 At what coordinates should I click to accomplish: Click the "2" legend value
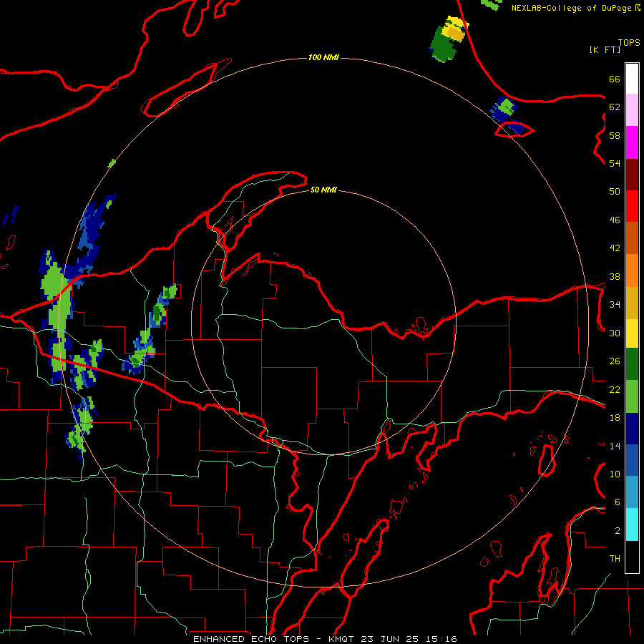[617, 531]
